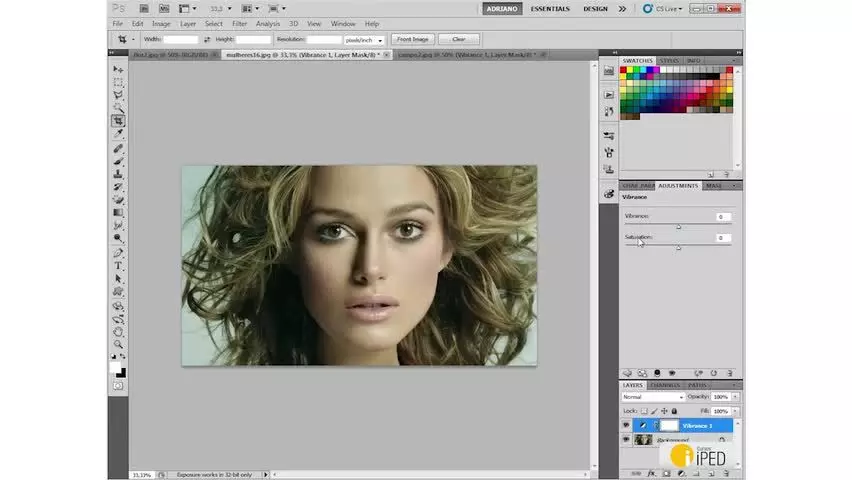The image size is (852, 480).
Task: Click the Clear button
Action: (459, 39)
